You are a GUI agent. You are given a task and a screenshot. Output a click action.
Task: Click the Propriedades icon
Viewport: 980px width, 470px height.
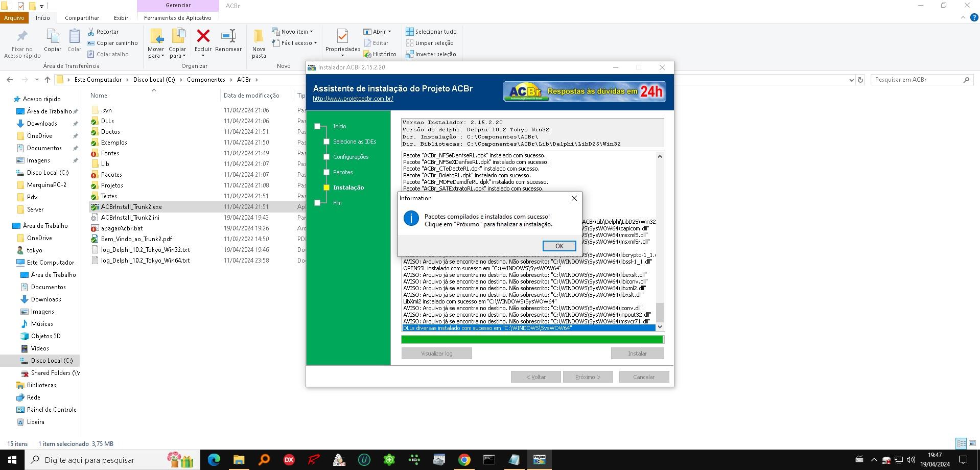pos(342,37)
